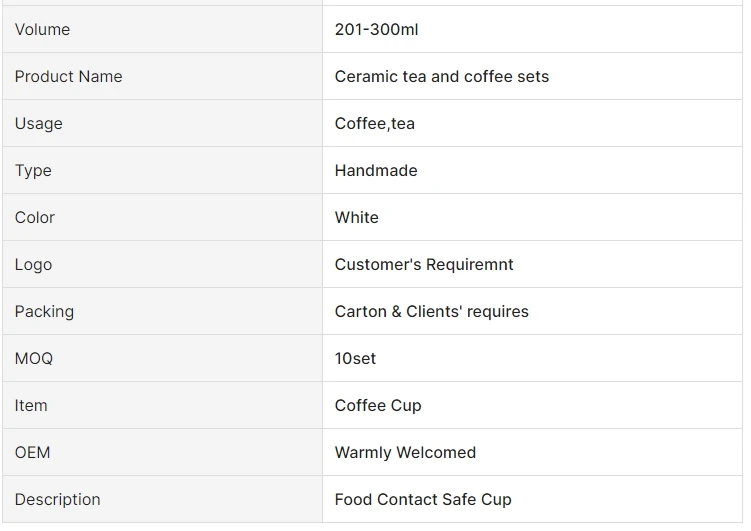Select the White color value
The image size is (751, 531).
tap(356, 218)
